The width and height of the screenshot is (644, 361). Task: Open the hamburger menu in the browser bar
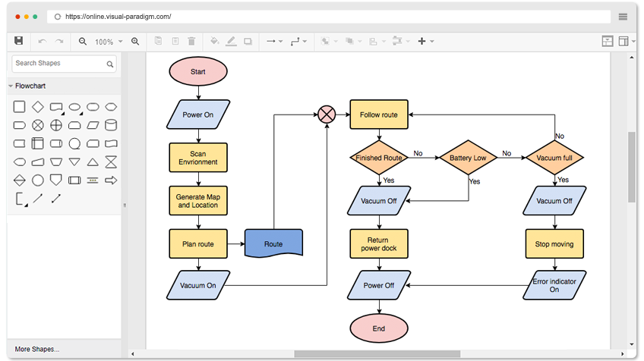click(x=623, y=17)
